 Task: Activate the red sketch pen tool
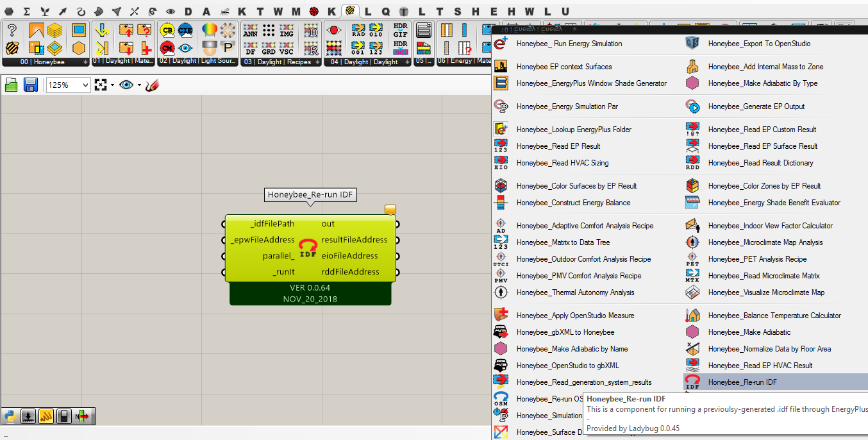click(152, 85)
